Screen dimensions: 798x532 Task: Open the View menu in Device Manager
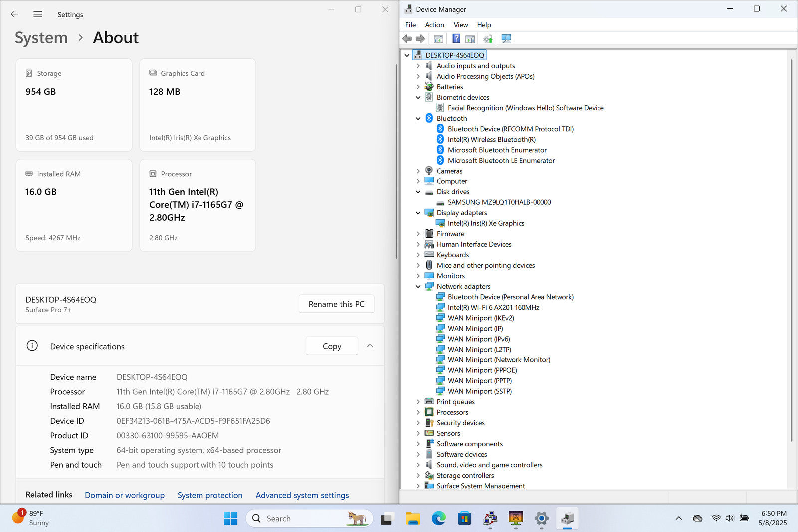[460, 25]
